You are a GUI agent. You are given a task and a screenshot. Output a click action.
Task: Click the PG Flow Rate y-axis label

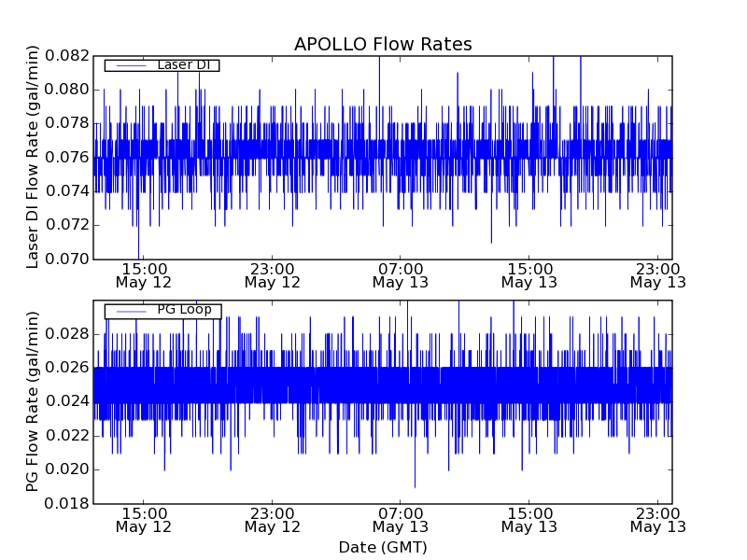(x=33, y=402)
